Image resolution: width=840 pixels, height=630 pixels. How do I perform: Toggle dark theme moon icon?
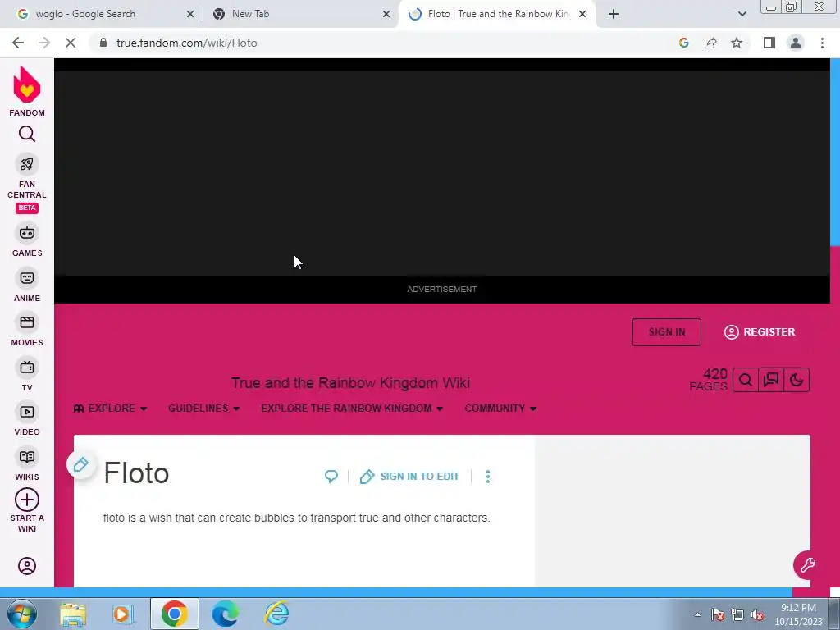pos(797,381)
